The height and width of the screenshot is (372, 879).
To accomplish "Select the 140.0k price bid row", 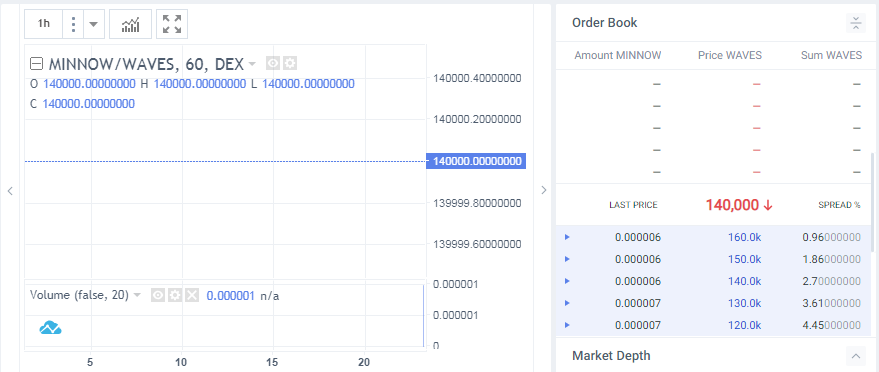I will click(714, 281).
